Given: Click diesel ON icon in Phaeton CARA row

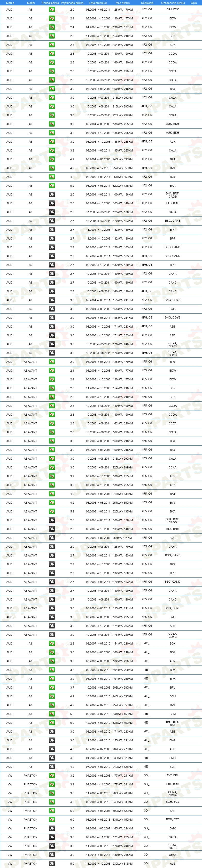Looking at the screenshot, I should (x=52, y=837).
